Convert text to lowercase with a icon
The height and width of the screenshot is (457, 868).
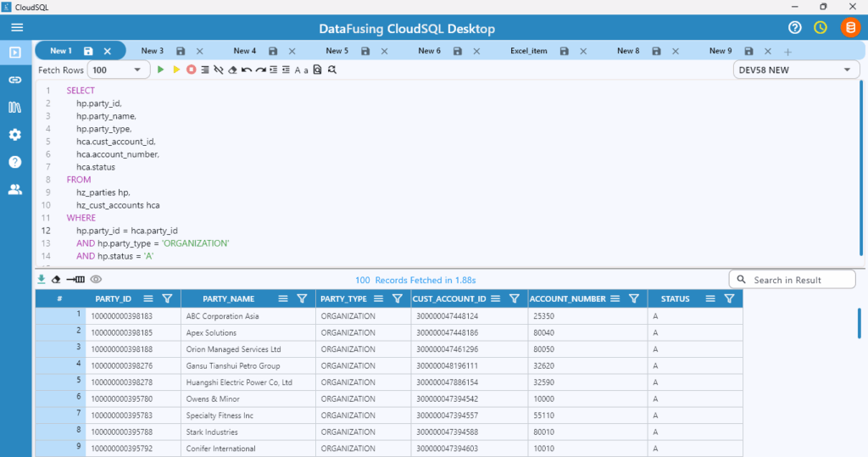tap(305, 71)
